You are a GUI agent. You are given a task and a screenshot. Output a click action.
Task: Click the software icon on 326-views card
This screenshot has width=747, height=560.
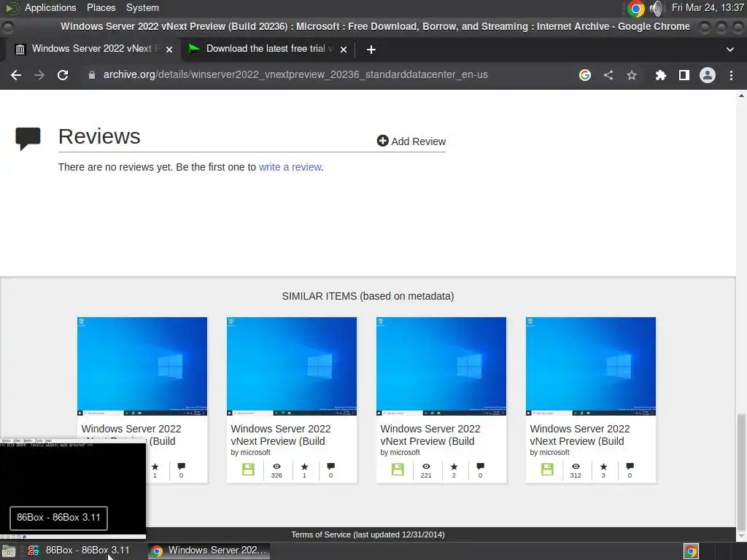tap(248, 470)
